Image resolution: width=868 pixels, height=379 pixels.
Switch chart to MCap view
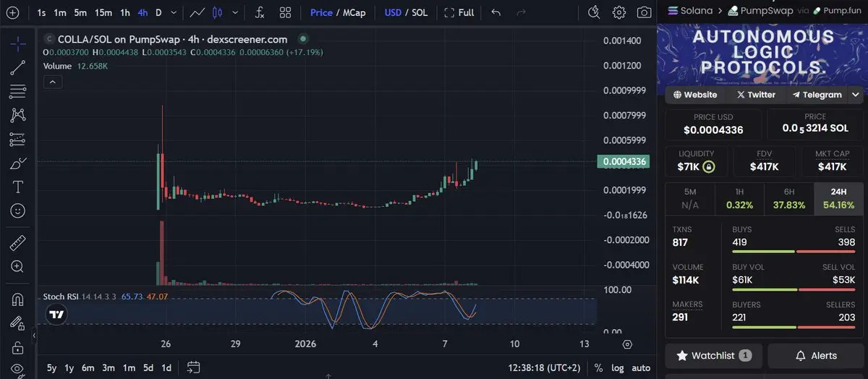pos(354,12)
